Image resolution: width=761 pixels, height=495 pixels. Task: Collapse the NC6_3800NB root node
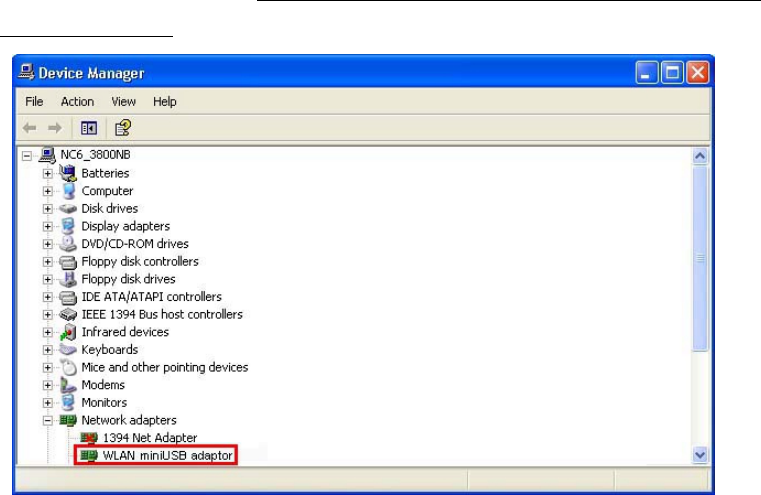[x=27, y=156]
